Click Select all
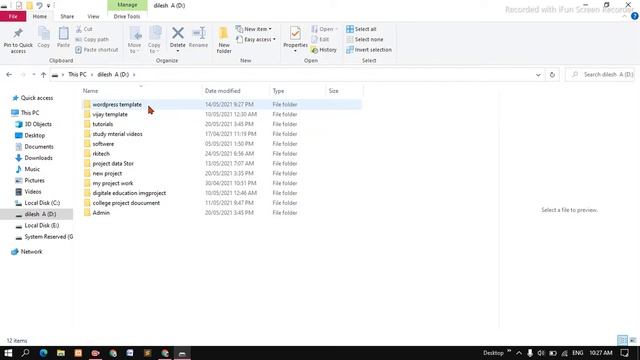 [361, 29]
